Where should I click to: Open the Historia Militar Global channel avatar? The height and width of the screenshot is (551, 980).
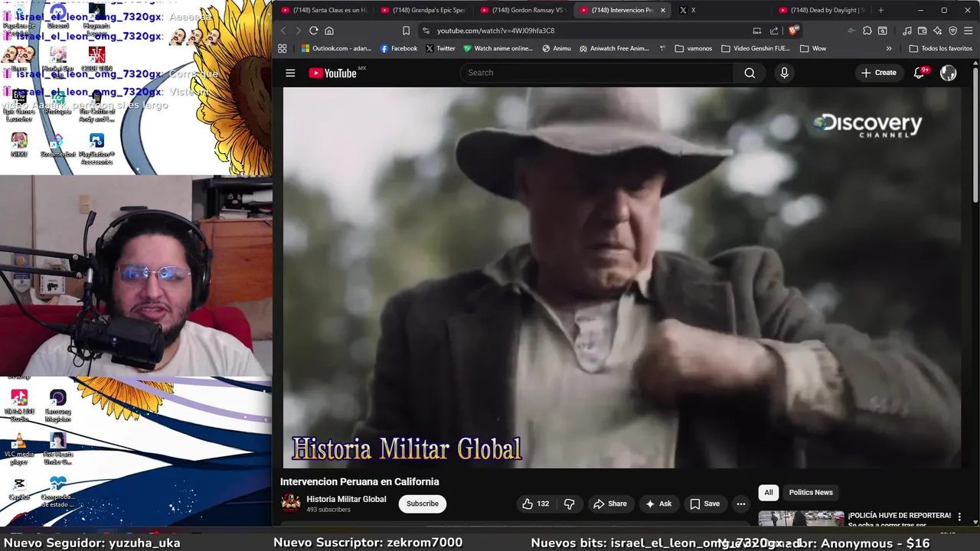pos(290,503)
